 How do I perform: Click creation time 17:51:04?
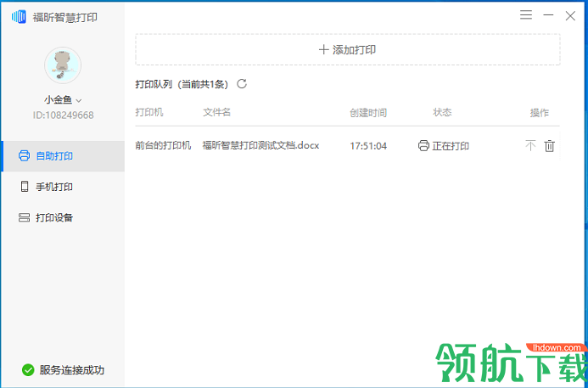(368, 146)
